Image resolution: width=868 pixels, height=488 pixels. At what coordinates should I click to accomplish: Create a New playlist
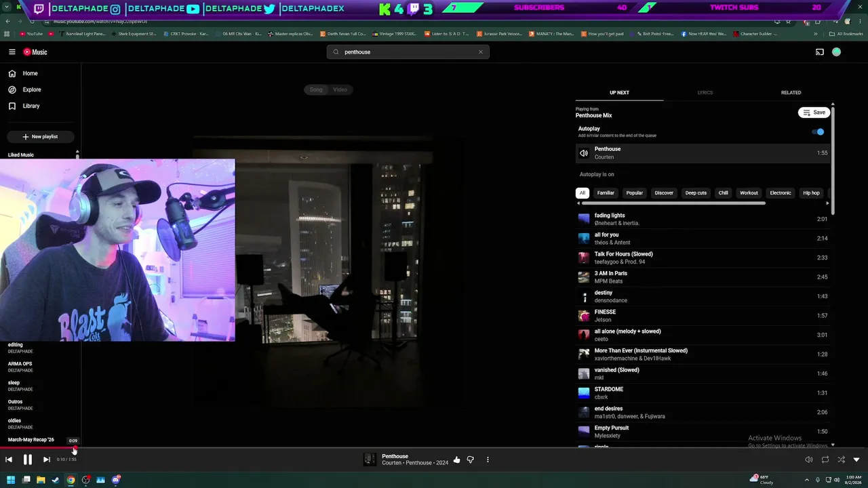point(40,137)
